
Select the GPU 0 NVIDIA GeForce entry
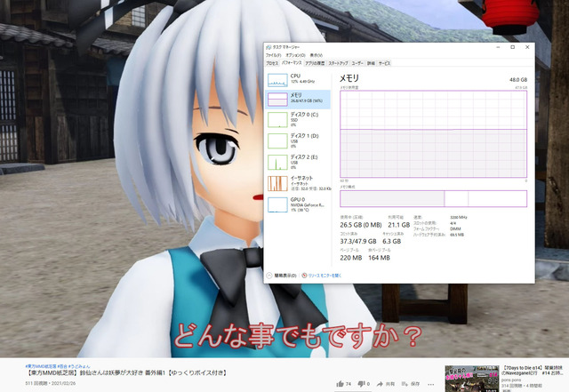point(298,204)
